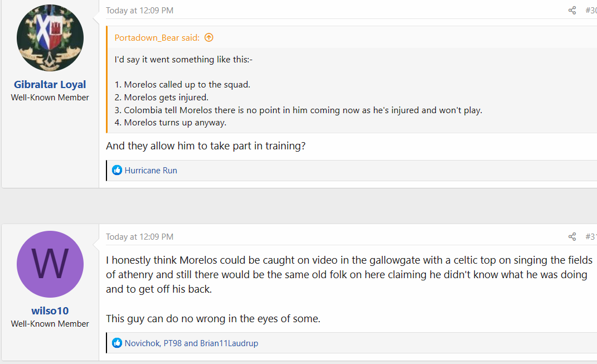Click first post's timestamp Today at 12:09 PM

click(140, 11)
